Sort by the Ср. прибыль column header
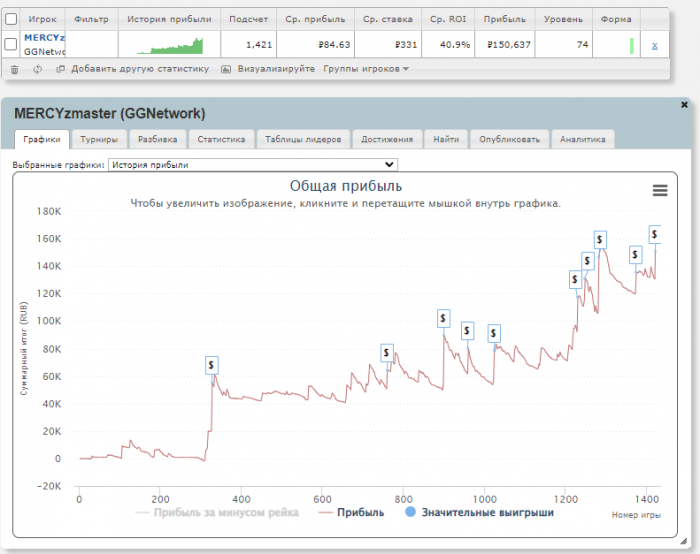This screenshot has width=700, height=554. point(315,19)
